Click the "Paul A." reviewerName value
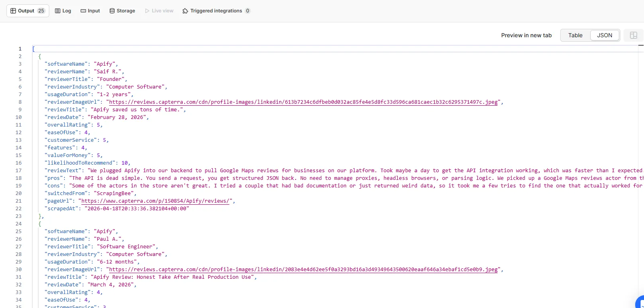This screenshot has height=308, width=644. coord(107,239)
